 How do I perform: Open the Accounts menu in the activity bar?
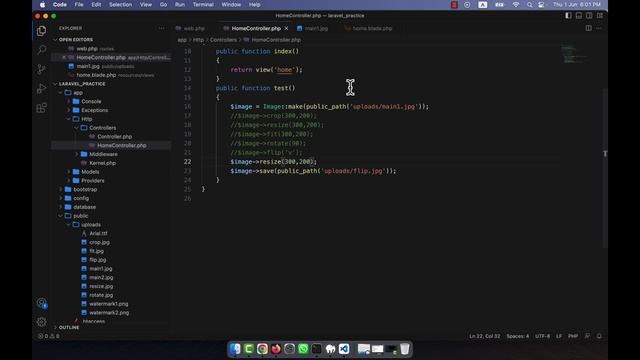point(41,303)
